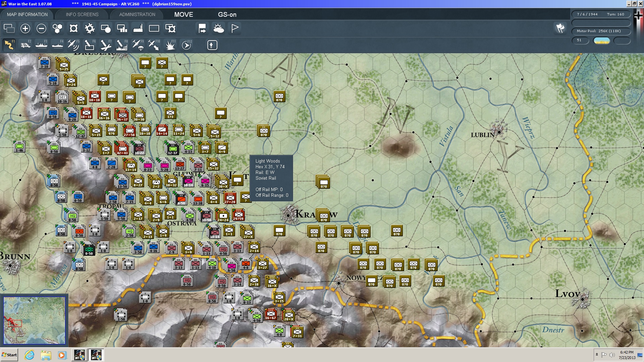This screenshot has width=644, height=362.
Task: Click the German cross side emblem
Action: point(638,15)
